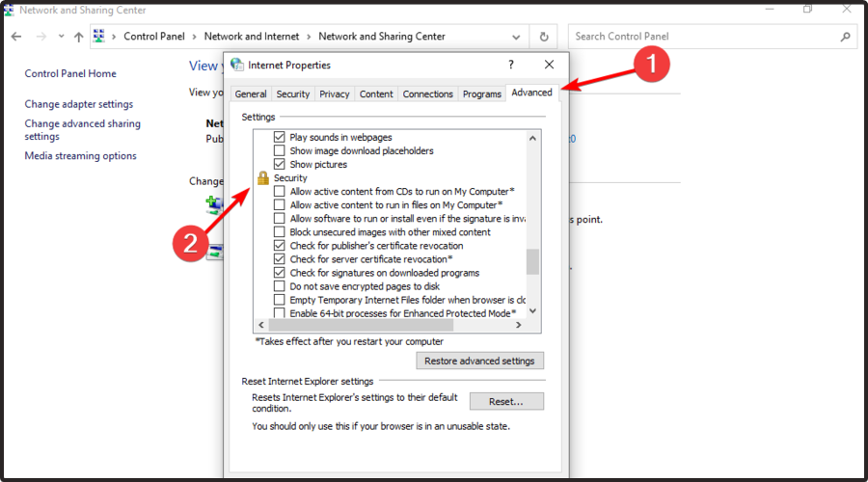
Task: Uncheck Check for publisher's certificate revocation
Action: (280, 245)
